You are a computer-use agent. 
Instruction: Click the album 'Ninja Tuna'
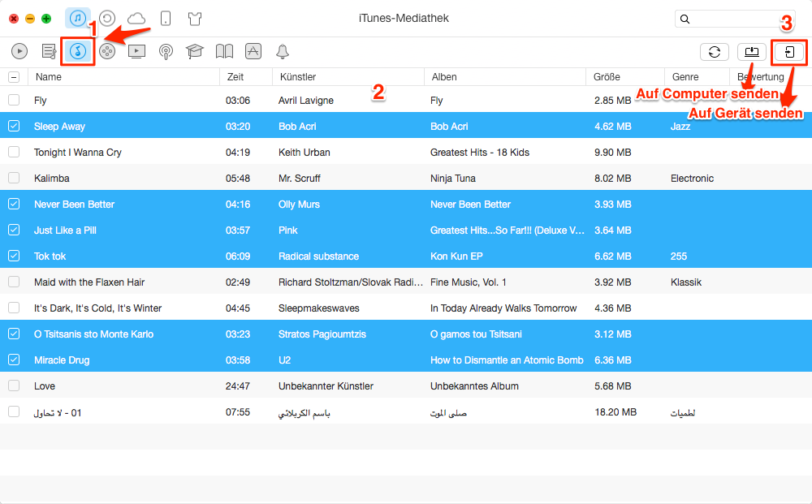coord(452,178)
